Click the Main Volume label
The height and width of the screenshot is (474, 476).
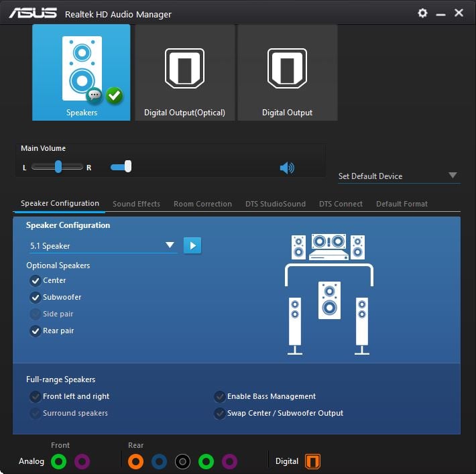pyautogui.click(x=43, y=148)
